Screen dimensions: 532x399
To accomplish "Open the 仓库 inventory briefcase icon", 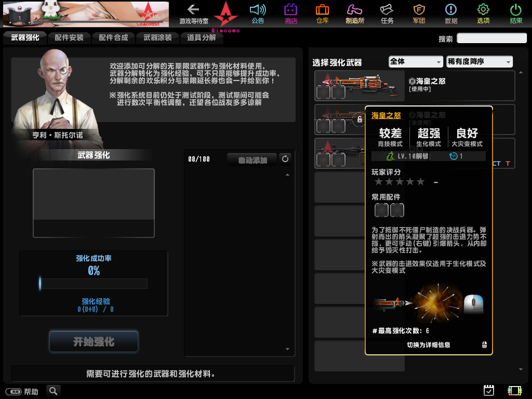I will coord(322,14).
